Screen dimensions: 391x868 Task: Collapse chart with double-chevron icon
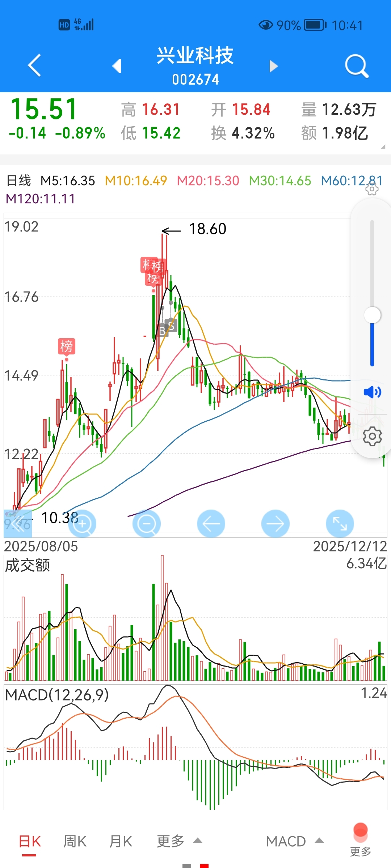(x=18, y=523)
